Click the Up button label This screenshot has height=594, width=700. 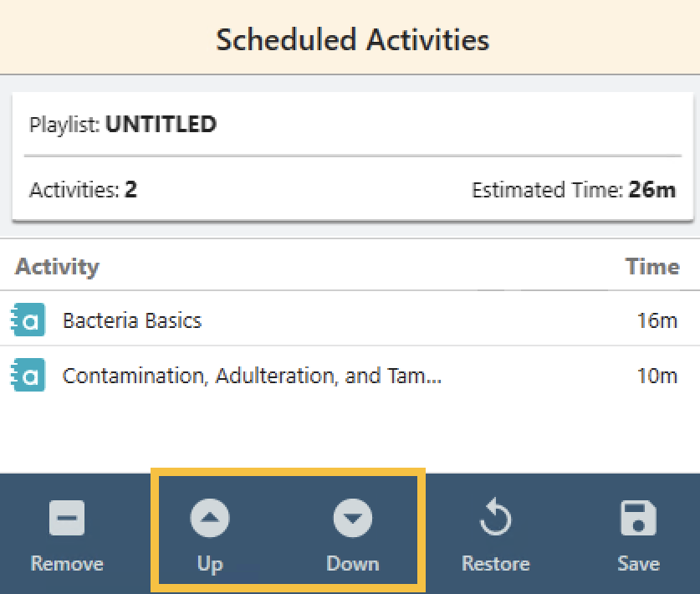coord(209,564)
